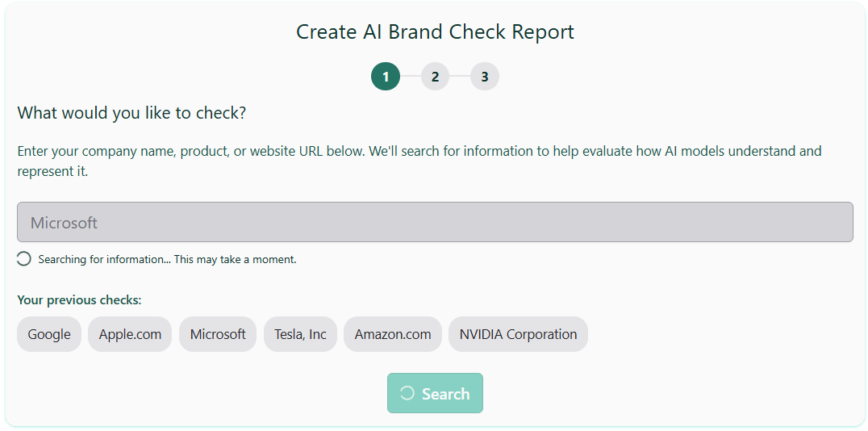Select the NVIDIA Corporation chip

[x=518, y=334]
